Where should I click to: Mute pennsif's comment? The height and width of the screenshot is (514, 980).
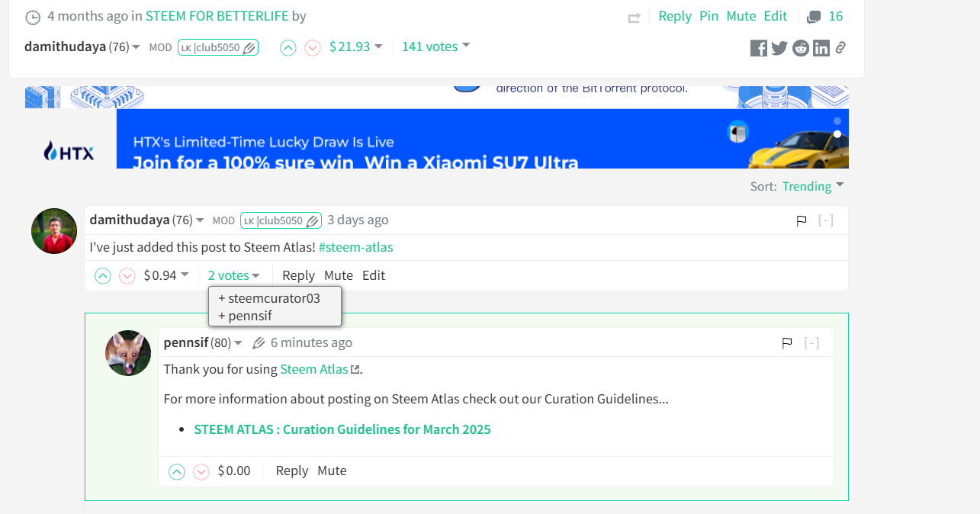pos(332,471)
